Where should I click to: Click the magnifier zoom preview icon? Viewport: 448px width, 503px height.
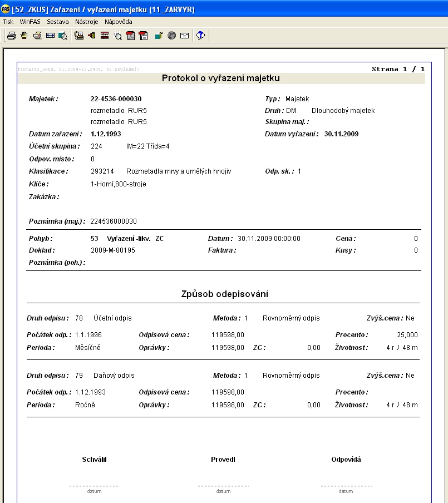(63, 36)
